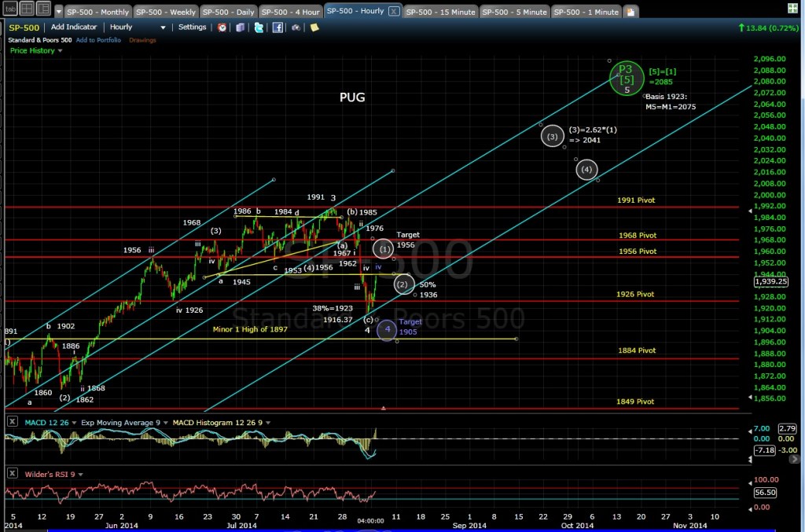Click the 2.79 MACD value box
The width and height of the screenshot is (805, 532).
[787, 427]
